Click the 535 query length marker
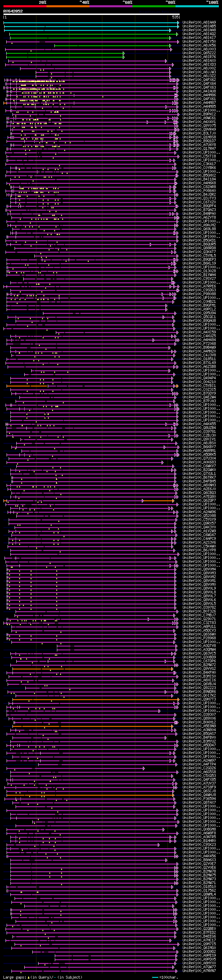 175,17
